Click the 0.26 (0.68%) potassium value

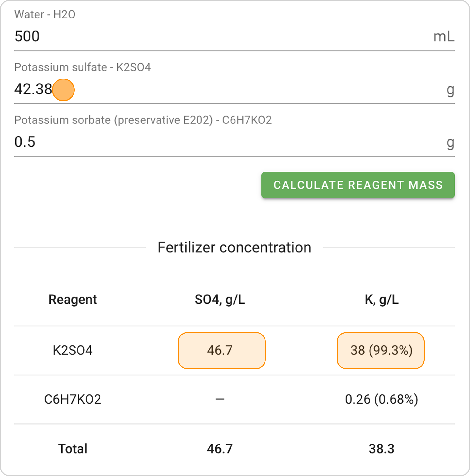pos(381,399)
